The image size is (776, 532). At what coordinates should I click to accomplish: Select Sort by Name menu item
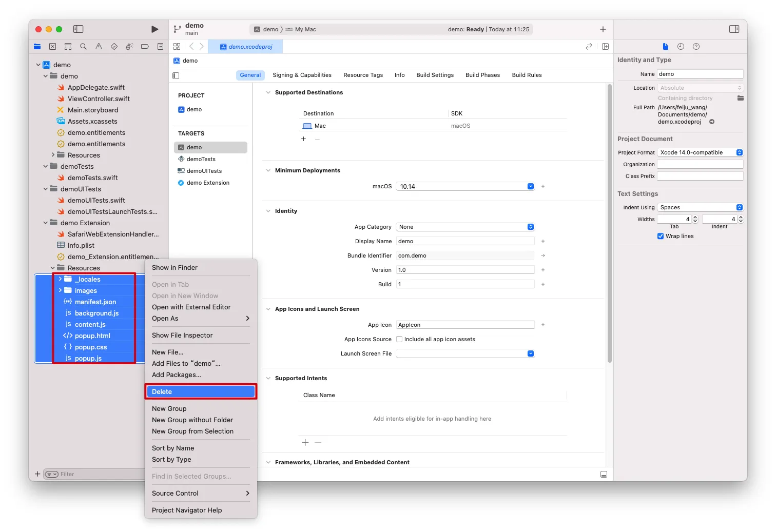click(201, 448)
